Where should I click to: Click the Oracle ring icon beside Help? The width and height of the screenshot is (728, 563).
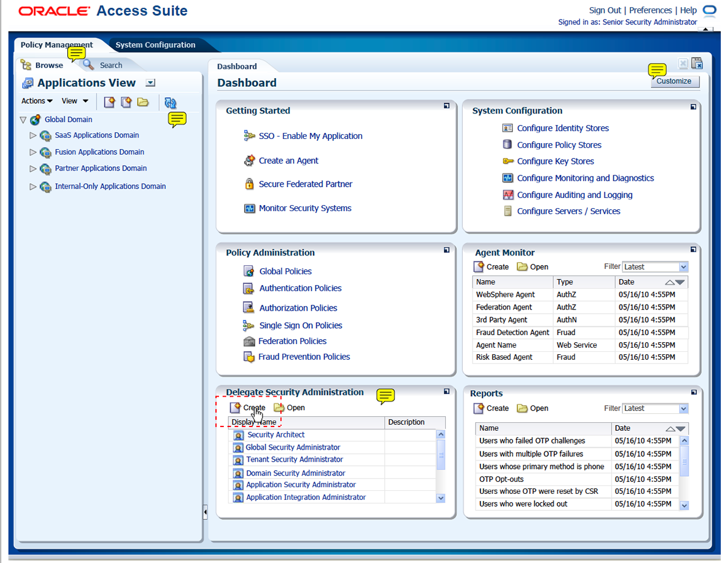[x=709, y=10]
